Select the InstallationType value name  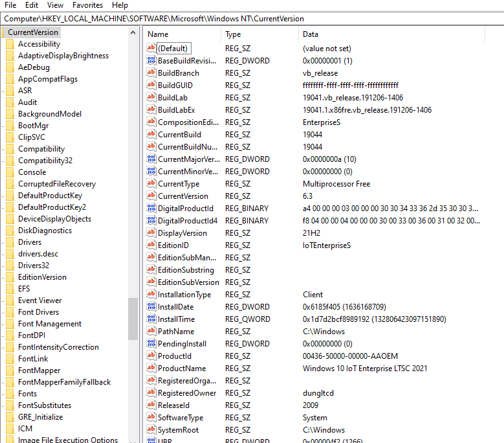[184, 295]
